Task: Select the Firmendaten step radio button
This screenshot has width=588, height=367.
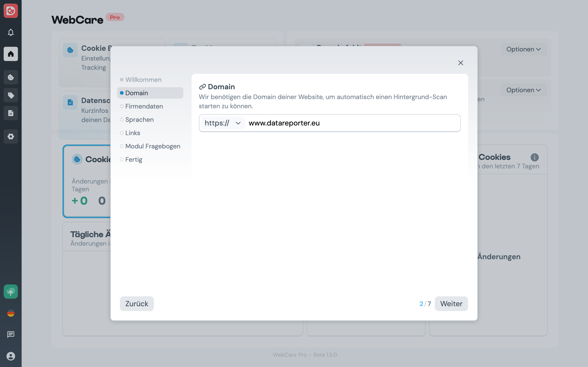Action: [122, 106]
